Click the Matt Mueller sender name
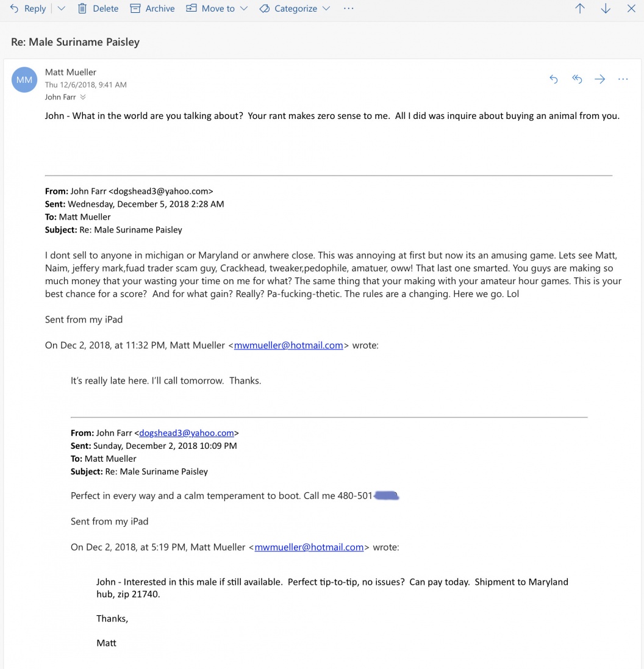644x669 pixels. [x=71, y=72]
